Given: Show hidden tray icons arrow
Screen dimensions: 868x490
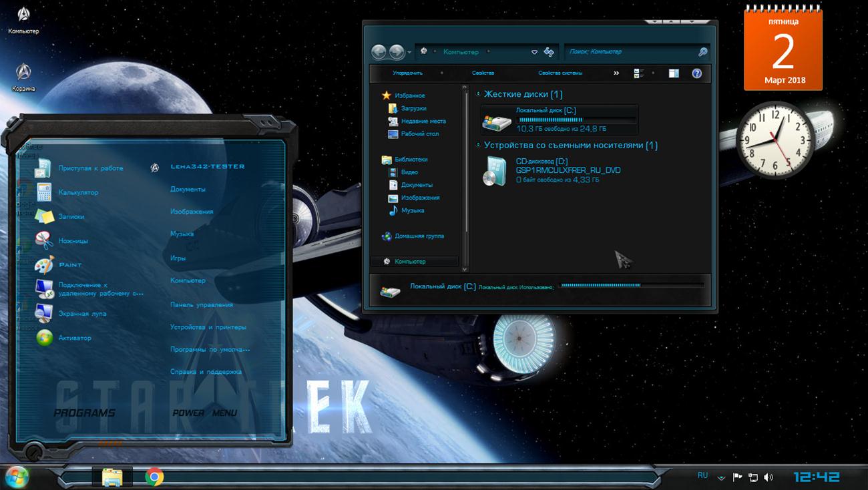Looking at the screenshot, I should 721,477.
